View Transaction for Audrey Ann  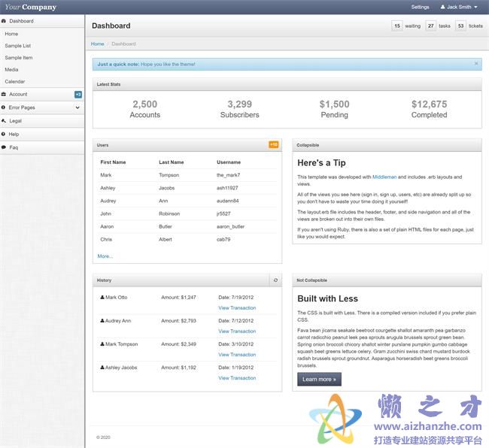(237, 331)
